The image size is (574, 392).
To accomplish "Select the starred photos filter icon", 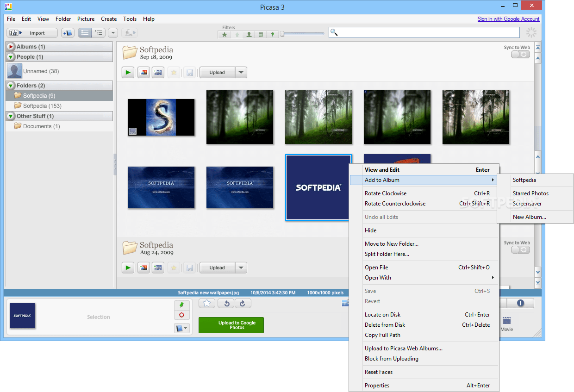I will click(225, 34).
